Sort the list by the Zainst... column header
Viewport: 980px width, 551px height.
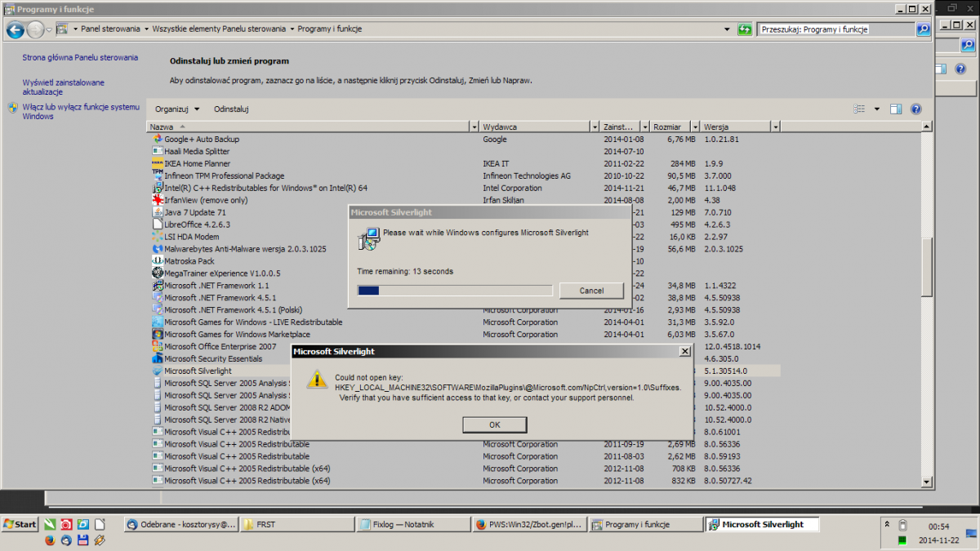pos(621,127)
